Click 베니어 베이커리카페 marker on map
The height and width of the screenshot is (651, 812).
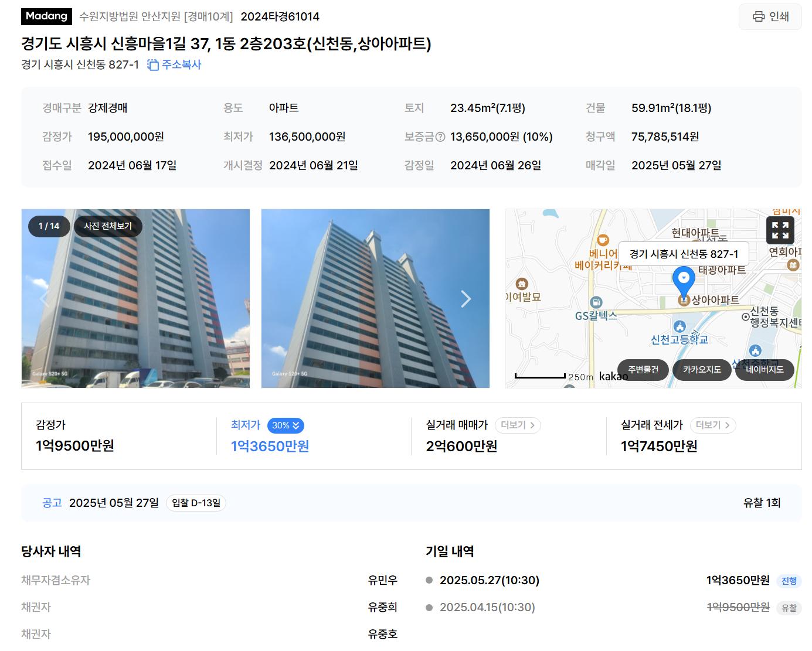point(603,240)
